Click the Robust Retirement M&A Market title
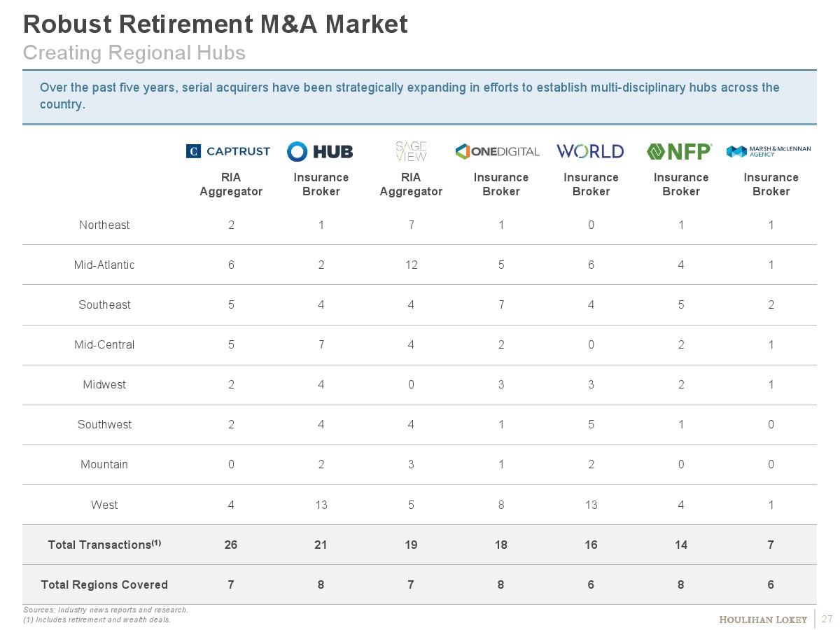The height and width of the screenshot is (630, 840). tap(216, 24)
